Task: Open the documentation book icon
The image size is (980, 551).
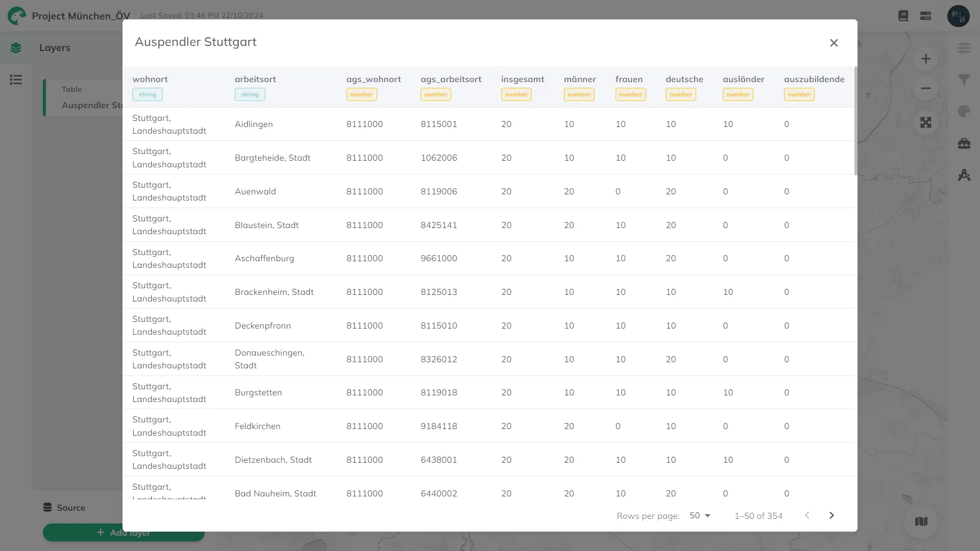Action: (x=903, y=16)
